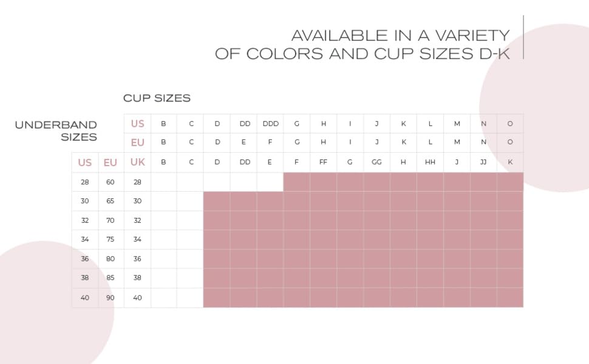The width and height of the screenshot is (589, 364).
Task: Click the GG cell in UK row
Action: (376, 162)
